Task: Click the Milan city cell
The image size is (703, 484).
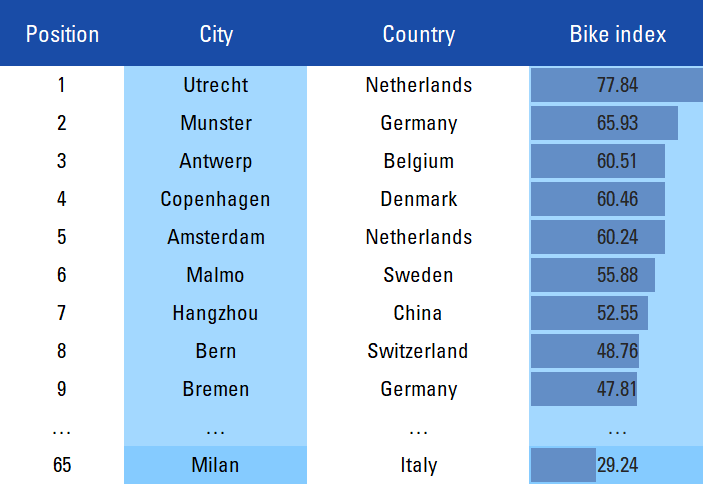Action: click(x=216, y=465)
